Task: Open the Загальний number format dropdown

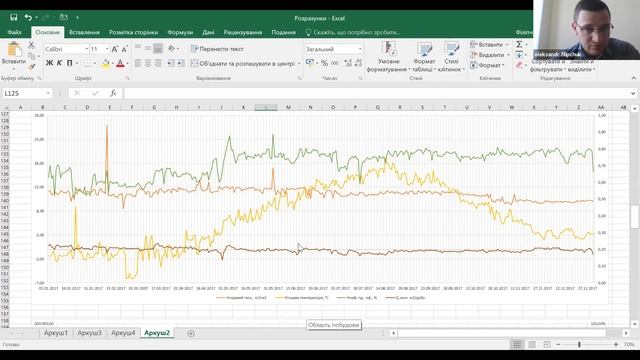Action: 360,49
